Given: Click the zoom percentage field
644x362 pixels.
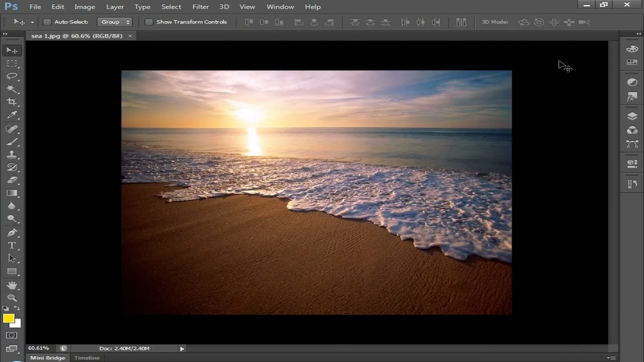Looking at the screenshot, I should pyautogui.click(x=39, y=348).
